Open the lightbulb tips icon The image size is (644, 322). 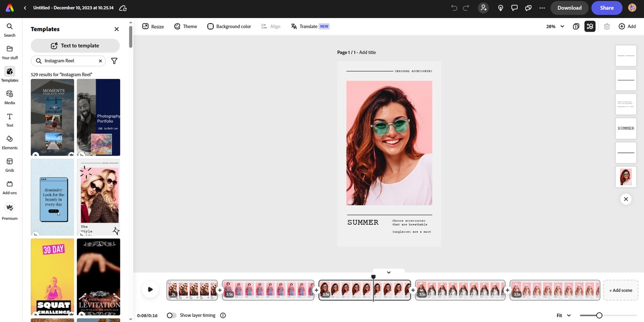click(501, 8)
